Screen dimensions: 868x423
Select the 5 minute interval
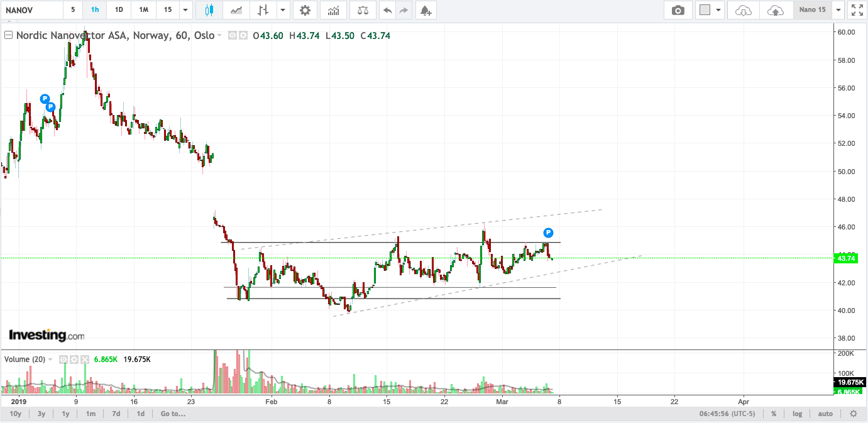click(x=73, y=10)
